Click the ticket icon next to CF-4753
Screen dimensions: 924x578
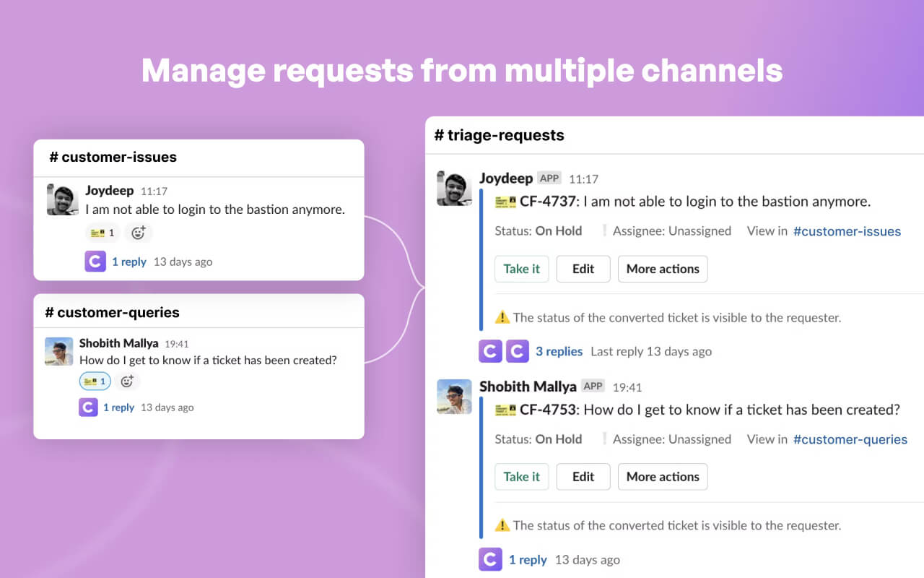pyautogui.click(x=505, y=410)
